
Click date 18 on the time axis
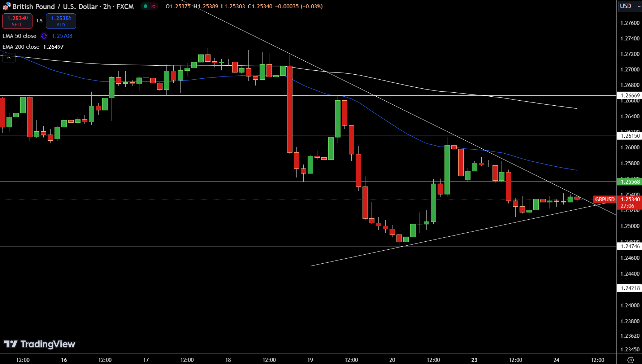pos(228,360)
